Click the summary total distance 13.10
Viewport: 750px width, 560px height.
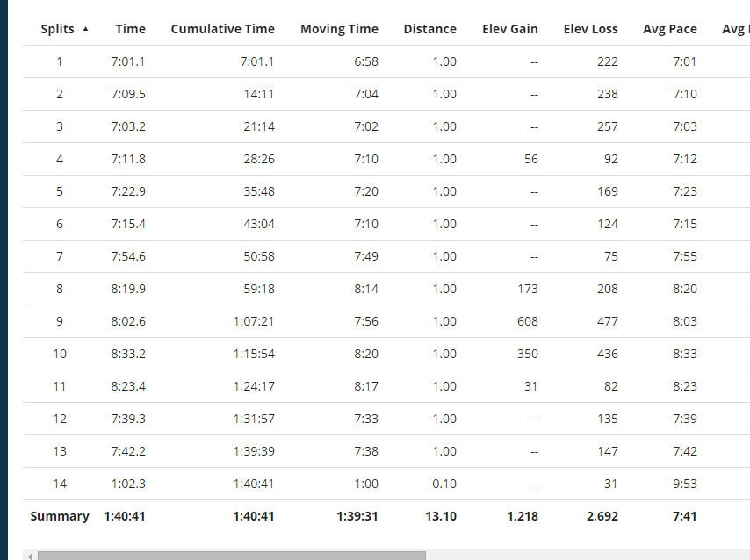441,516
